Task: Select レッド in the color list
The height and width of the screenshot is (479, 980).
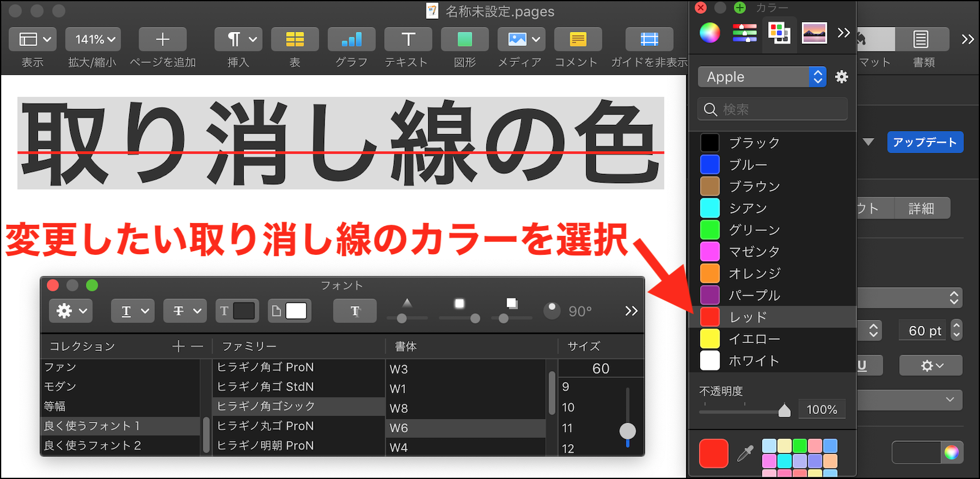Action: tap(747, 317)
